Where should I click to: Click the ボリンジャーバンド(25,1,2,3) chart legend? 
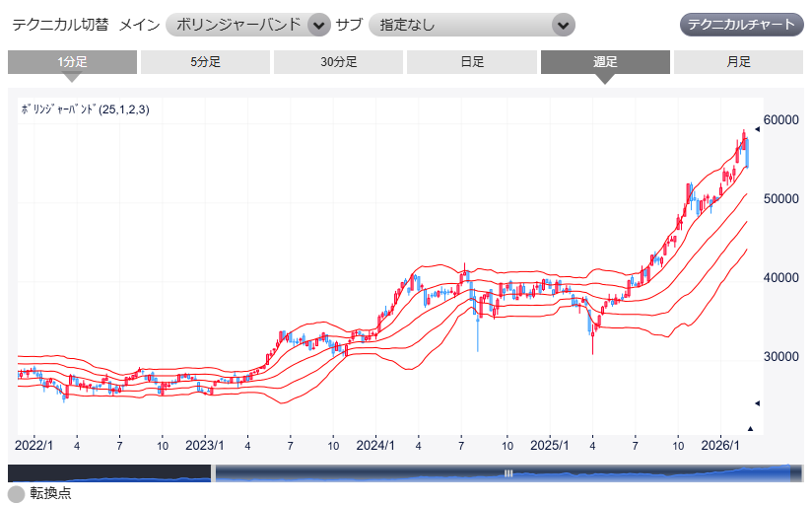click(85, 109)
